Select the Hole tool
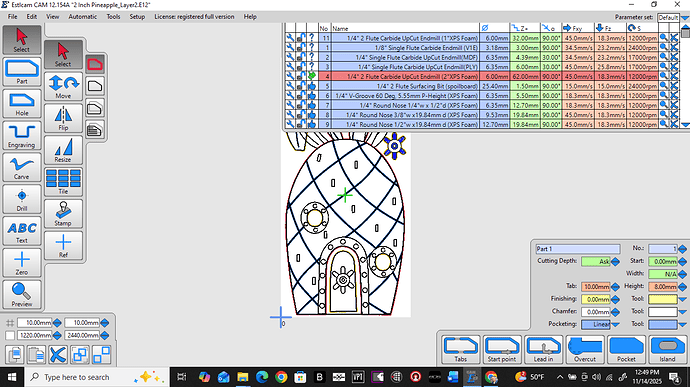 coord(22,104)
